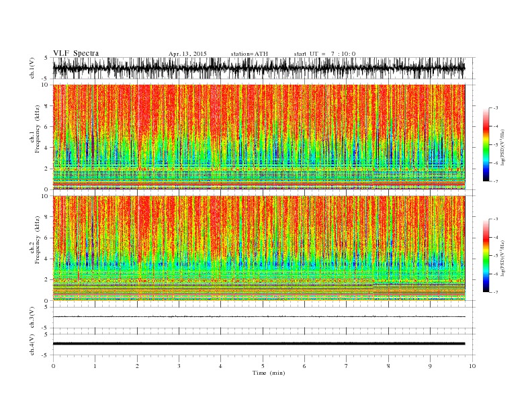Click time axis tick label "3"
This screenshot has width=532, height=411.
click(179, 366)
